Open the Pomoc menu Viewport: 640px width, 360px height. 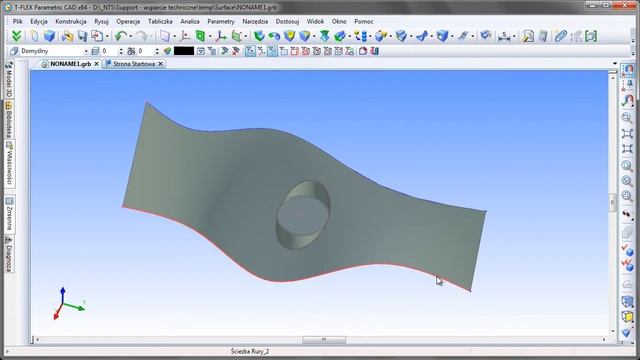pos(364,21)
